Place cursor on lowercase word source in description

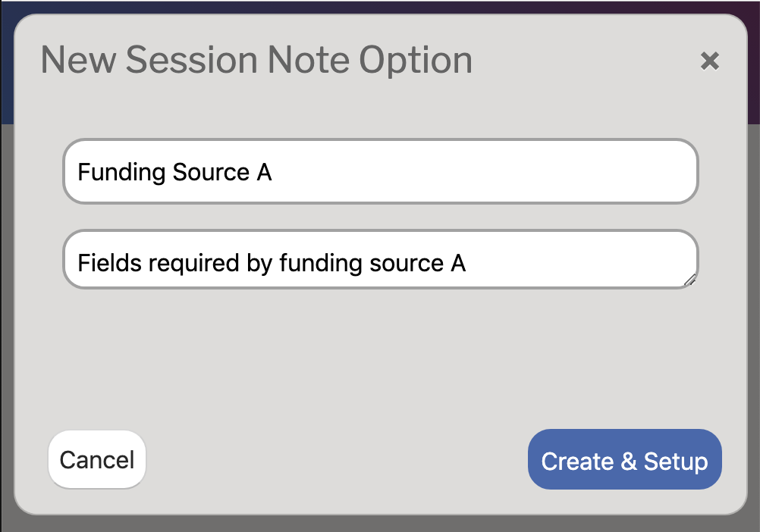(407, 264)
